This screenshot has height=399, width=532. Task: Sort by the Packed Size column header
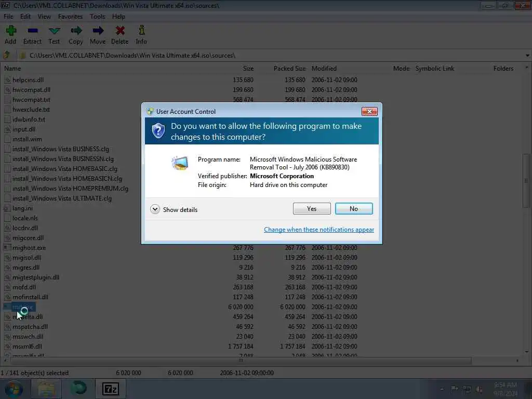tap(289, 69)
